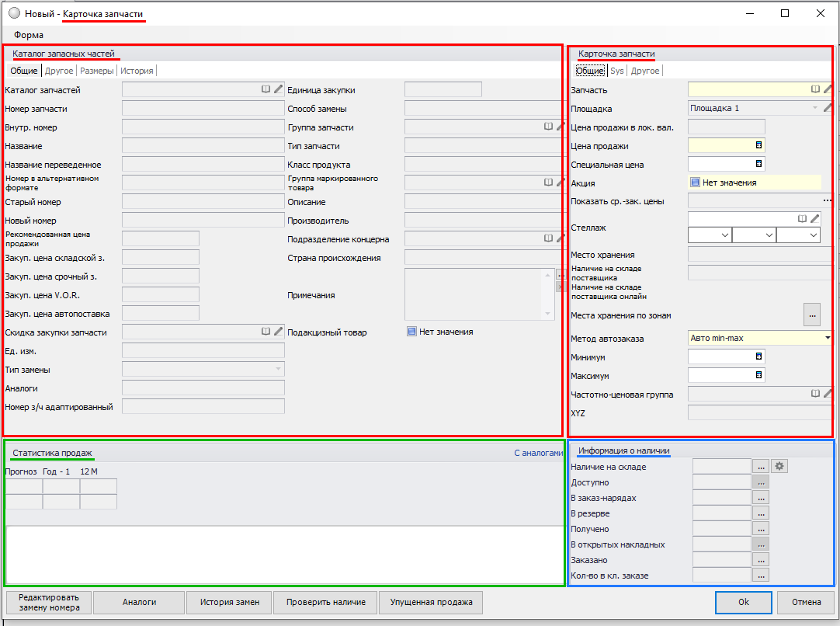The width and height of the screenshot is (840, 626).
Task: Open the Тип замены dropdown
Action: [x=278, y=369]
